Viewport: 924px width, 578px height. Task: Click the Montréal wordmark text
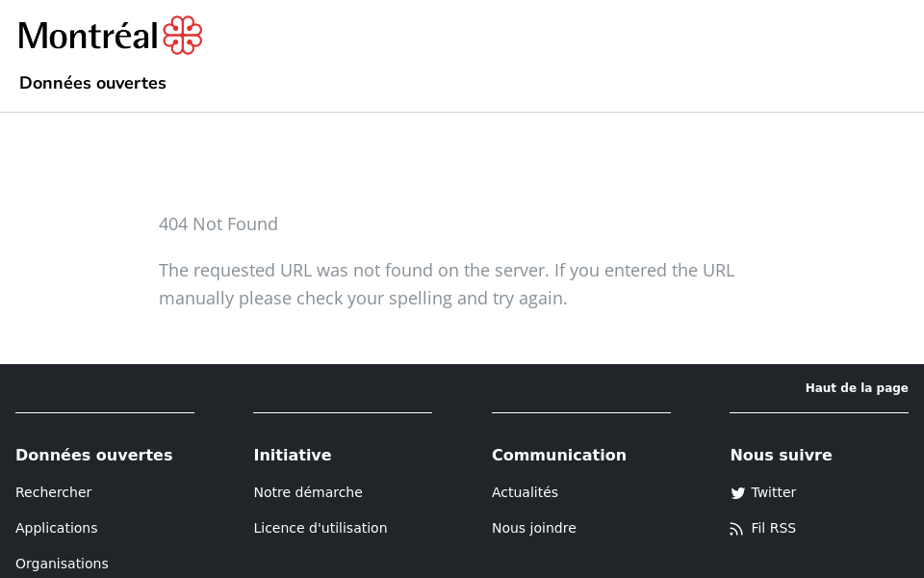click(88, 37)
